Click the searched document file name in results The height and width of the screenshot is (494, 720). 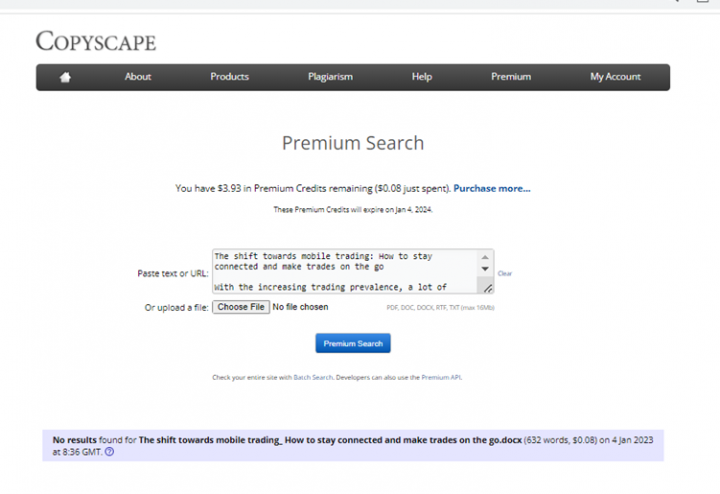330,440
